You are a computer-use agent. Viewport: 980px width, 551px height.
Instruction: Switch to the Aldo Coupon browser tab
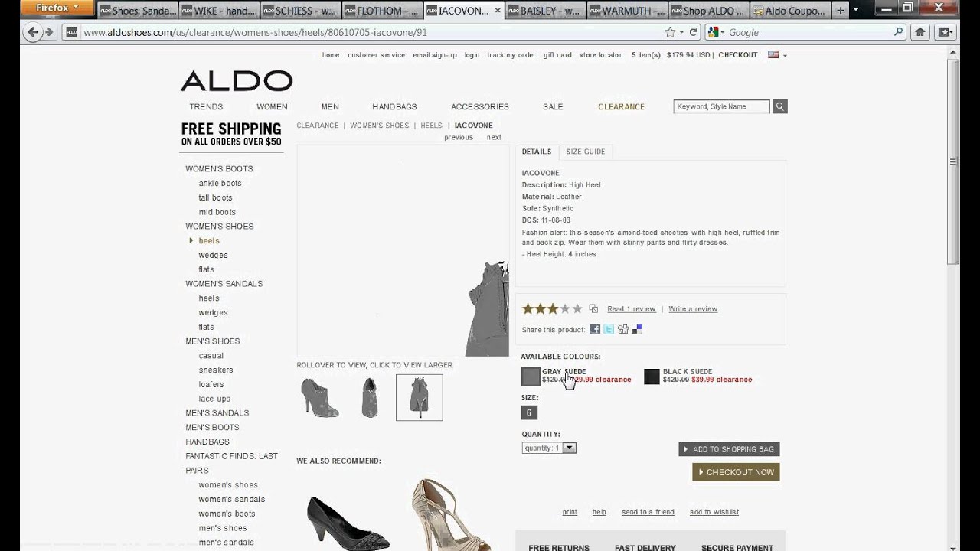[789, 11]
